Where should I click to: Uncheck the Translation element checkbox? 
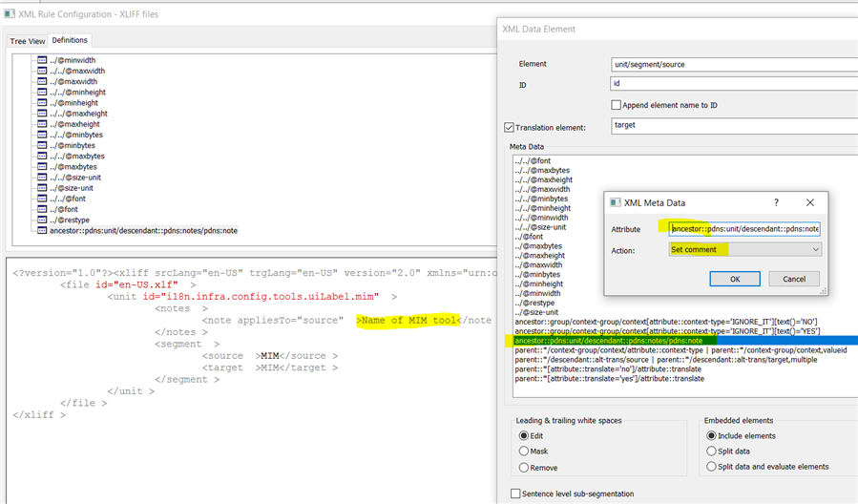click(509, 128)
